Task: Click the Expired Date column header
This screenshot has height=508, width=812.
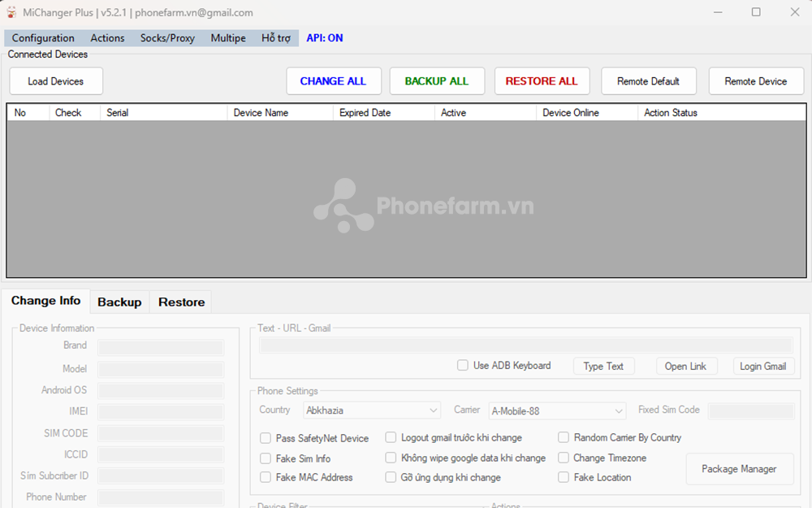Action: 384,112
